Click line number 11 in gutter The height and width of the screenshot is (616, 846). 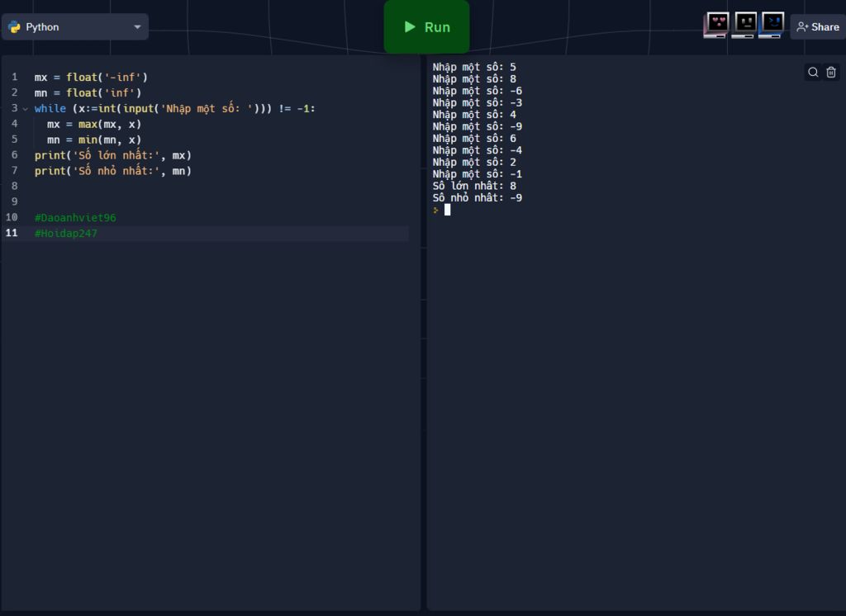click(x=12, y=233)
